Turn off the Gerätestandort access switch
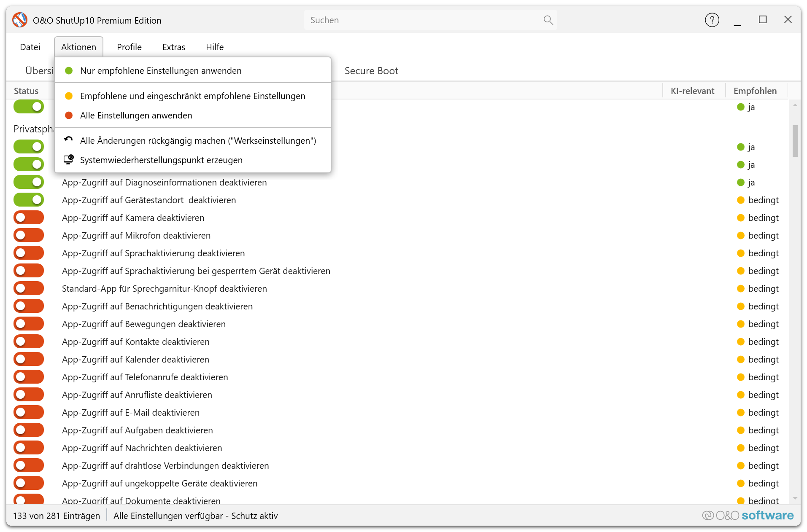 tap(29, 200)
